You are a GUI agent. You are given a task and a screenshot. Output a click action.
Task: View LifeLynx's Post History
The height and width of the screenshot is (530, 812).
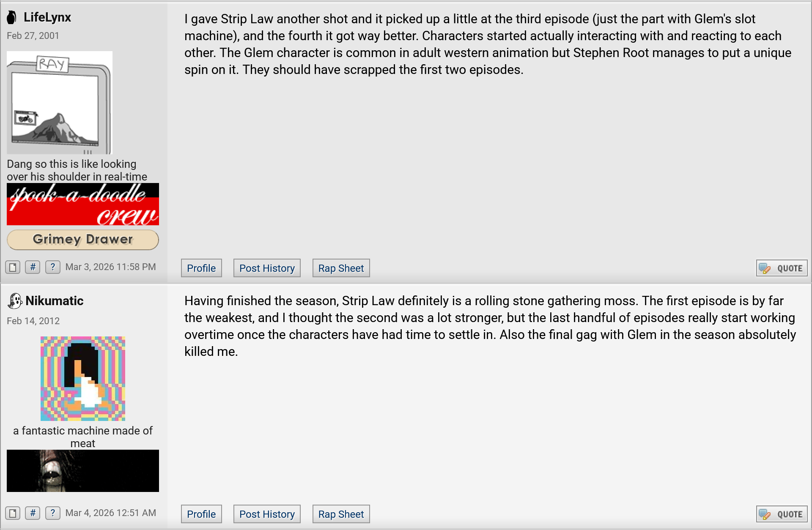[x=267, y=268]
